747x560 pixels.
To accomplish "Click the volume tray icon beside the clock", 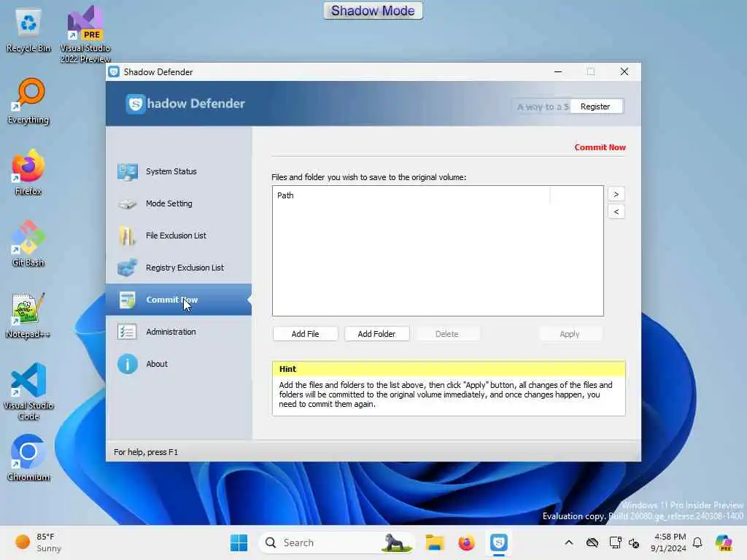I will [x=634, y=542].
